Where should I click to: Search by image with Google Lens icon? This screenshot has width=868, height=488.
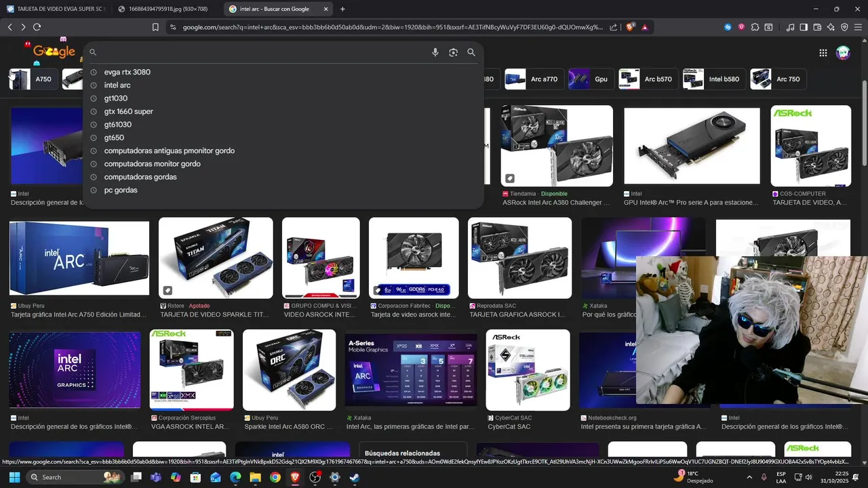click(453, 52)
